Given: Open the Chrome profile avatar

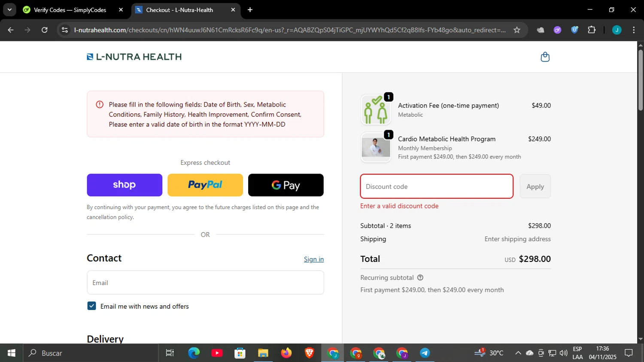Looking at the screenshot, I should coord(617,30).
